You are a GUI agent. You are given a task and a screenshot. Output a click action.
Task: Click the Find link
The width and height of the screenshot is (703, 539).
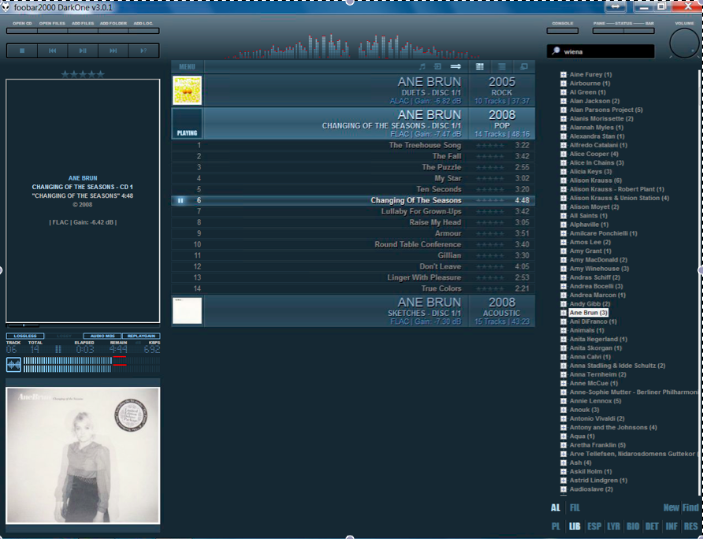pyautogui.click(x=691, y=508)
